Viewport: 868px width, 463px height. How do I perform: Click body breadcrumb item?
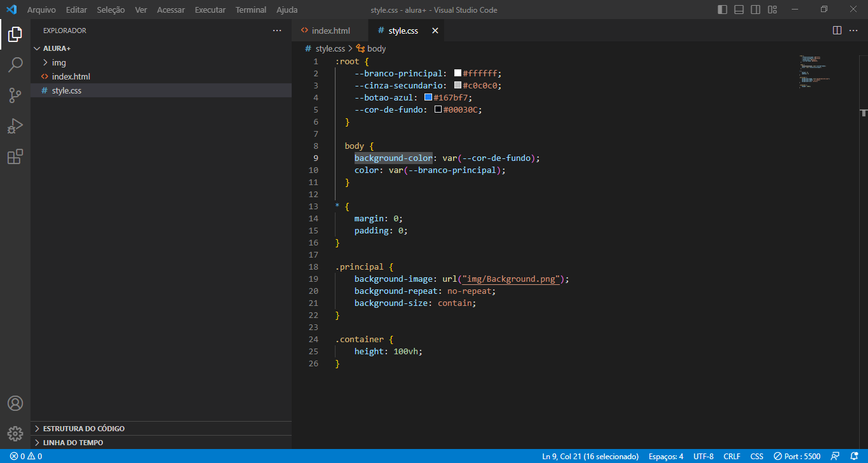click(376, 48)
